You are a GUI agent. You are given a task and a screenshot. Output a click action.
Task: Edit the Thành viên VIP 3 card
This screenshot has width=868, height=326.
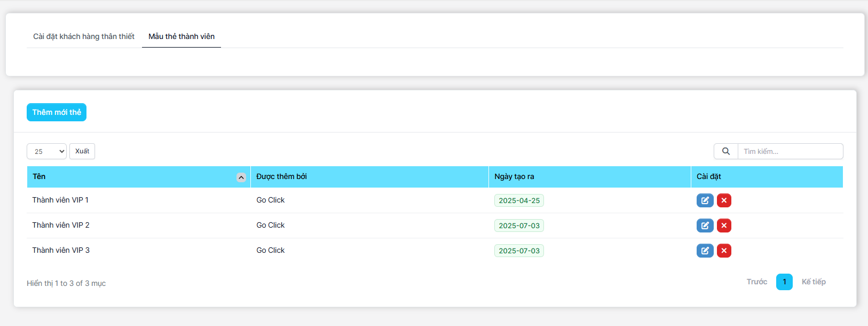tap(705, 251)
